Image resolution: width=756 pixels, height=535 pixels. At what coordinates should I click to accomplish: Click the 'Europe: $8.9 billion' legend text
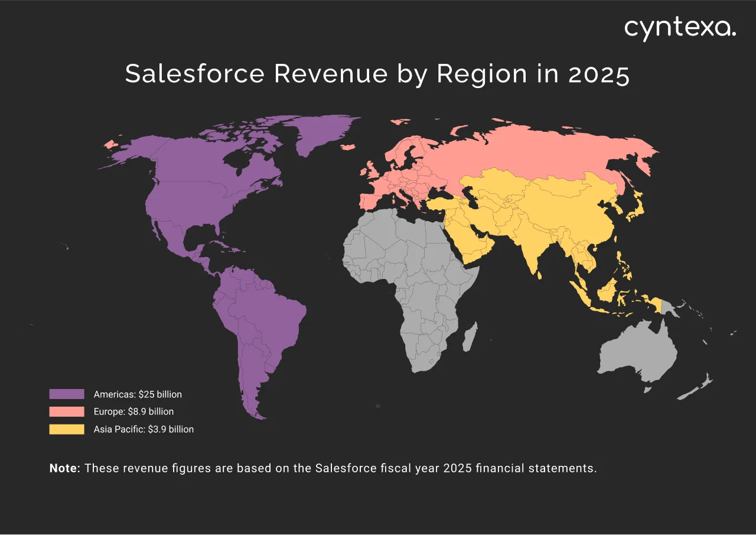pyautogui.click(x=133, y=411)
